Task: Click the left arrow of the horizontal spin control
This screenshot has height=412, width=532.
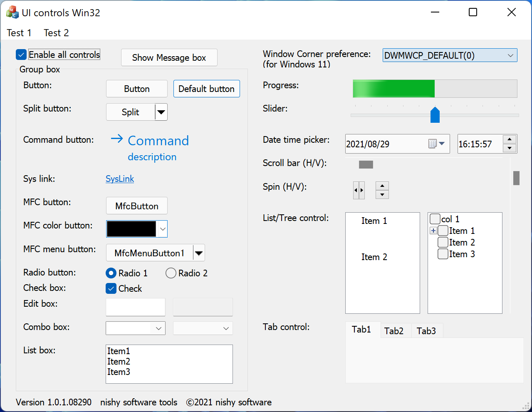Action: point(356,190)
